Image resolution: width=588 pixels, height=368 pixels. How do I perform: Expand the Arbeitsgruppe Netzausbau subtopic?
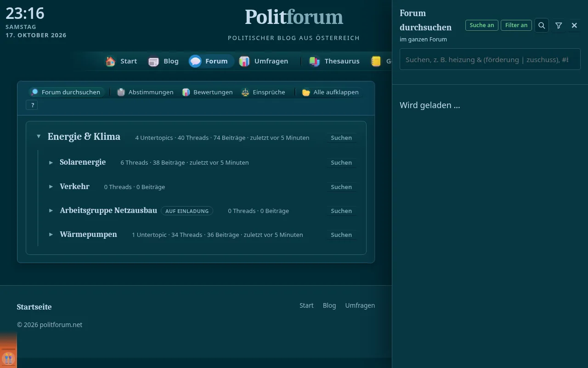click(51, 211)
